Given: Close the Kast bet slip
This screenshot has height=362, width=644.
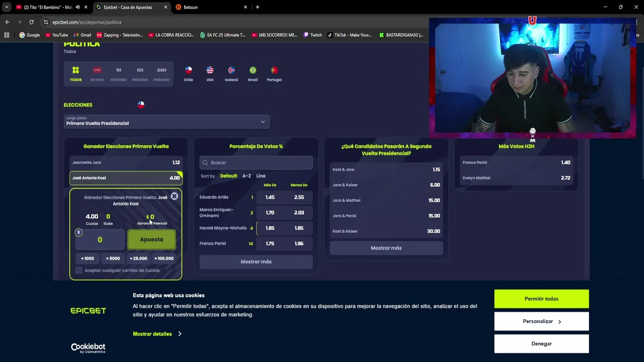Looking at the screenshot, I should (174, 196).
